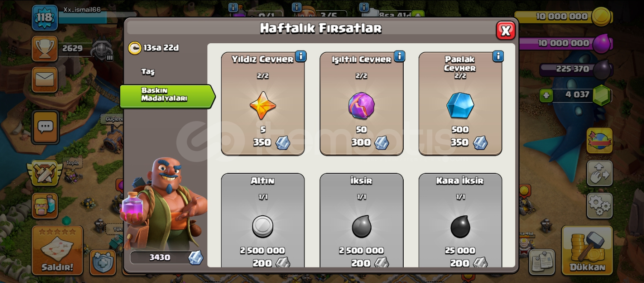Screen dimensions: 644x283
Task: Open the Dükkan shop button
Action: 587,250
